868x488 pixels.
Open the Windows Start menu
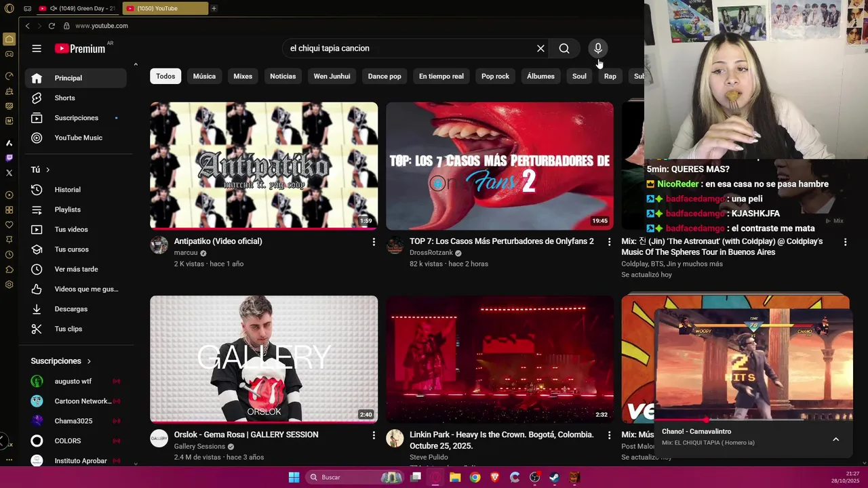[x=294, y=477]
